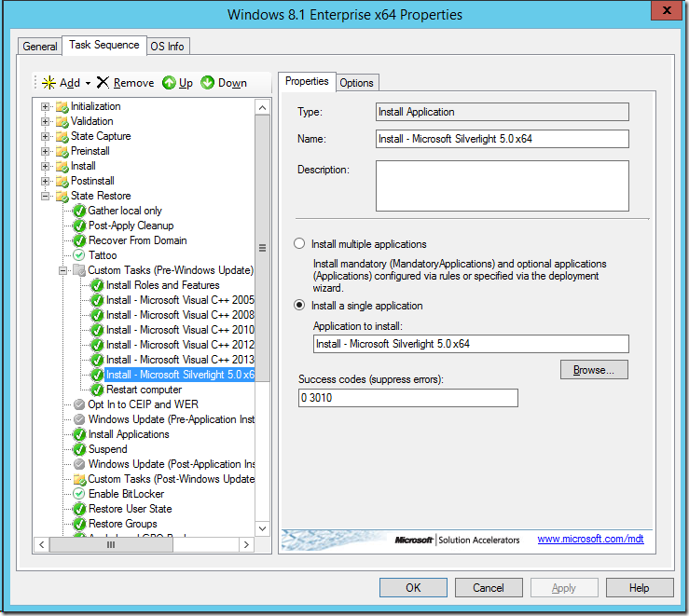Select the State Capture folder icon
The width and height of the screenshot is (689, 616).
click(x=62, y=137)
